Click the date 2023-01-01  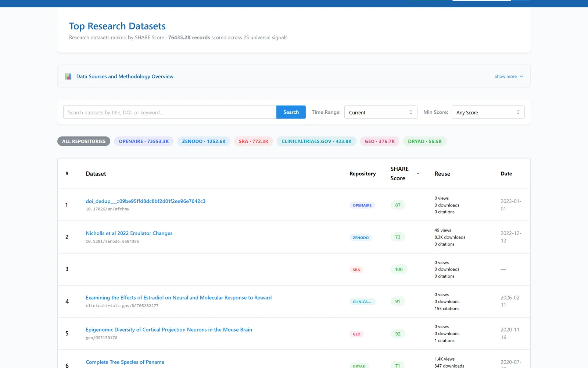coord(511,205)
